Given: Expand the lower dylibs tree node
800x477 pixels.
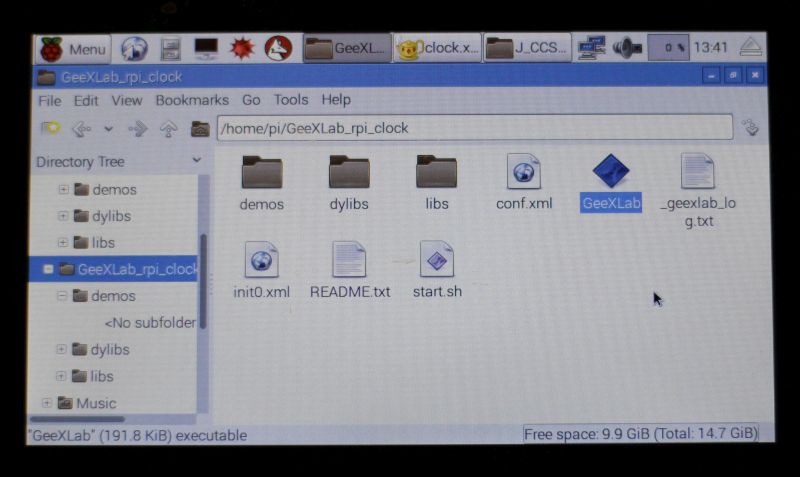Looking at the screenshot, I should [x=61, y=349].
